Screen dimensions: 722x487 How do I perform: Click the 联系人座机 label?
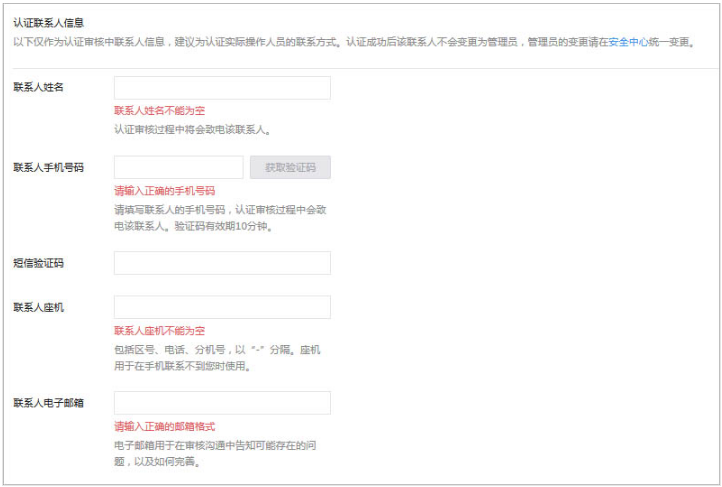[x=38, y=307]
